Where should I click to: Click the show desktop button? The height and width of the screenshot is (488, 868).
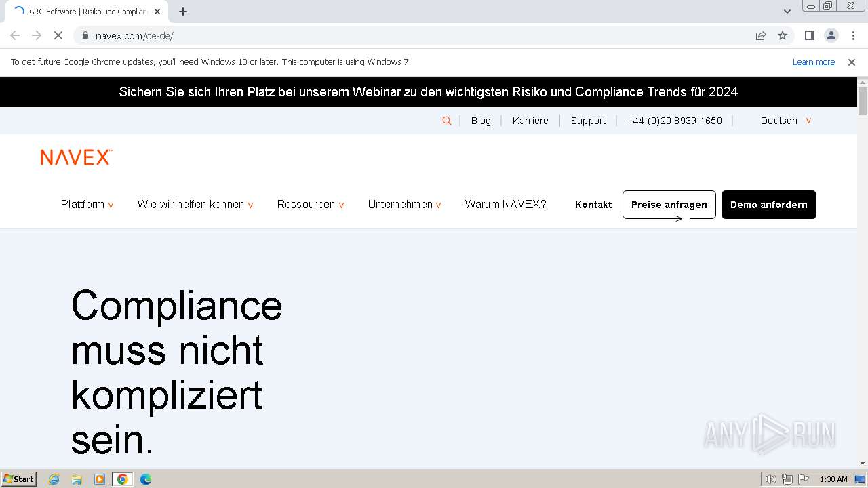click(861, 479)
